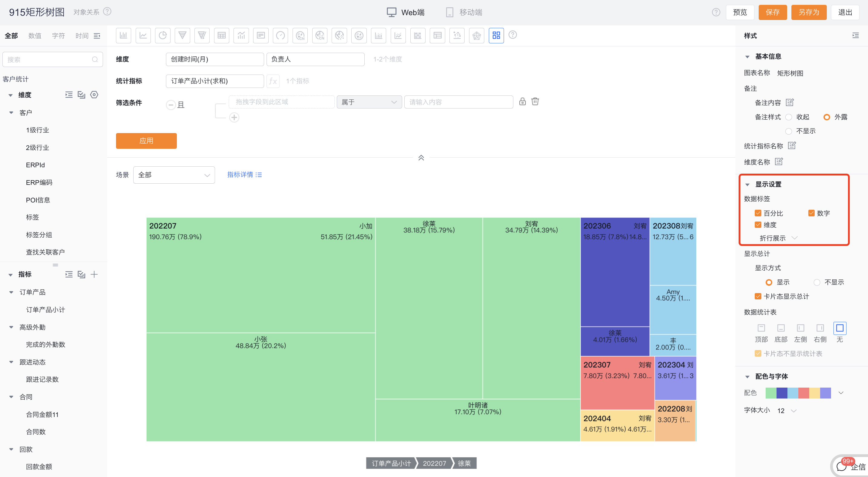Select the gauge chart type icon
The width and height of the screenshot is (868, 477).
point(280,35)
